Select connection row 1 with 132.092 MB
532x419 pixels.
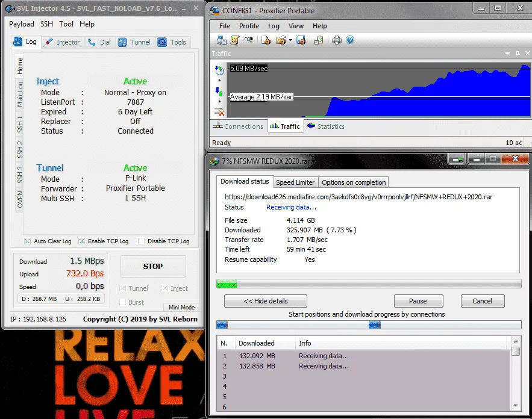tap(364, 356)
